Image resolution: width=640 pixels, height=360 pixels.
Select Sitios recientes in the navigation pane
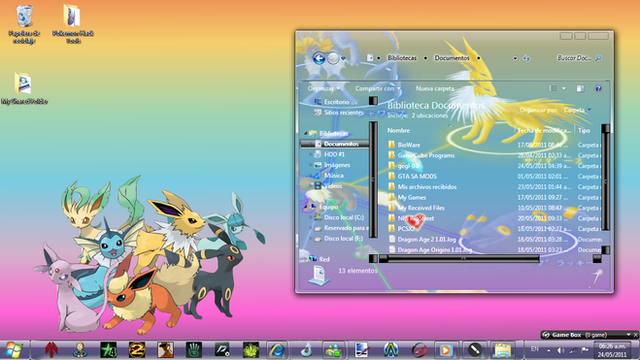[x=343, y=113]
